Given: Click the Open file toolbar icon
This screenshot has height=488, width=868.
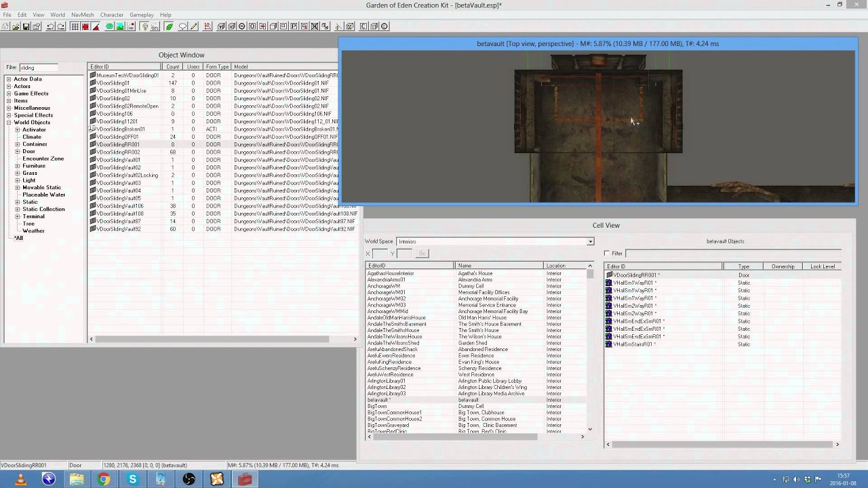Looking at the screenshot, I should [x=16, y=26].
